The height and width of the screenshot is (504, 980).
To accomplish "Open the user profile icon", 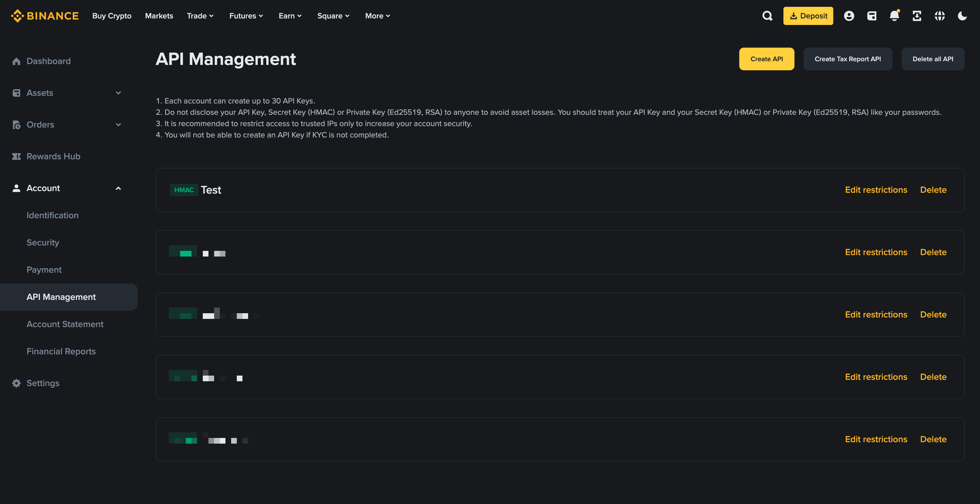I will (x=849, y=16).
